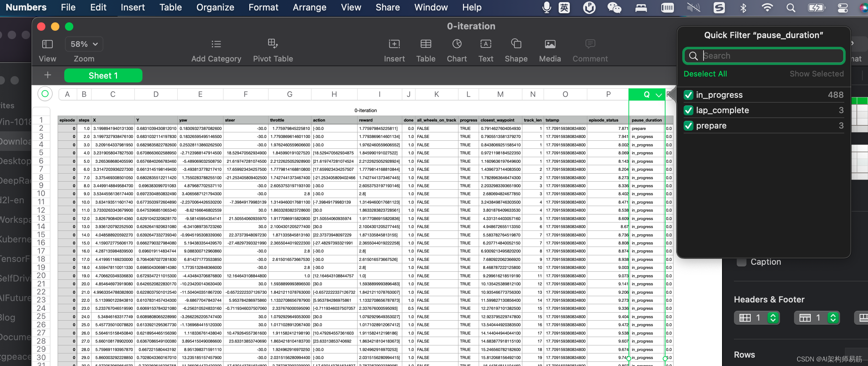Viewport: 868px width, 366px height.
Task: Open the Organize menu
Action: 215,7
